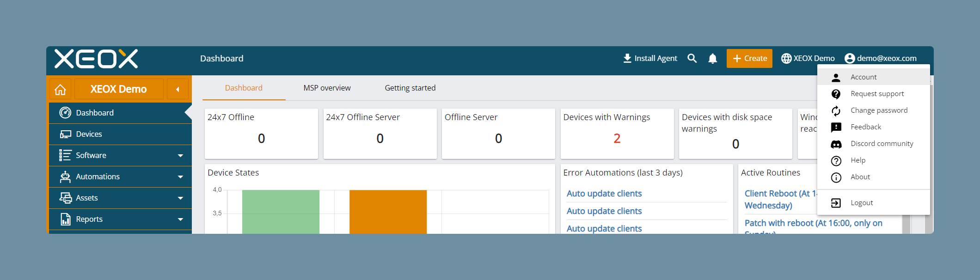Click the XEOX logo
The height and width of the screenshot is (280, 980).
[x=96, y=59]
